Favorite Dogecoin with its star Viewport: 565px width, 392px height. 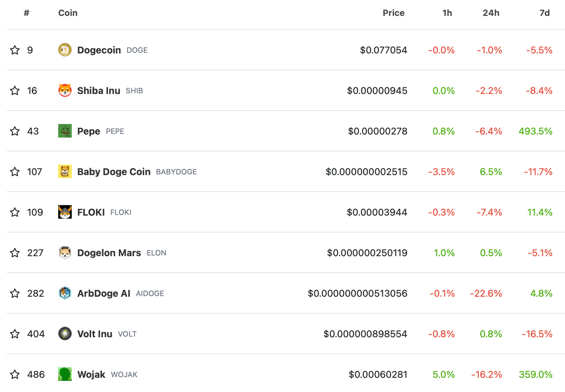point(15,50)
